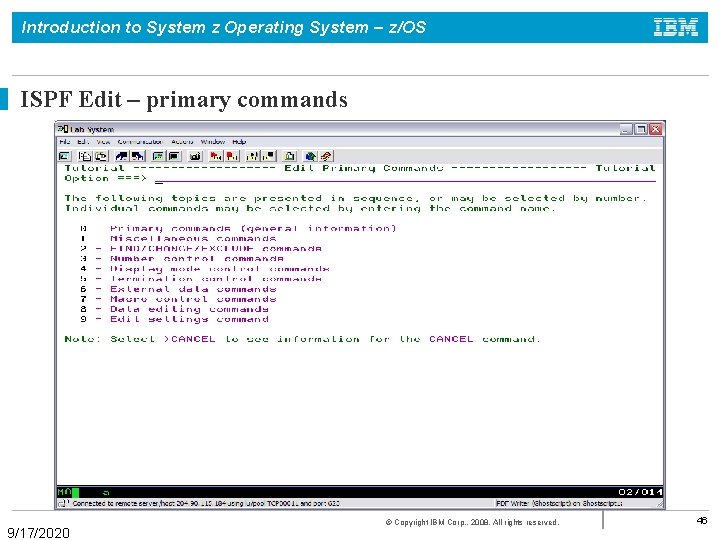Start macro Record toolbar icon

click(x=215, y=156)
